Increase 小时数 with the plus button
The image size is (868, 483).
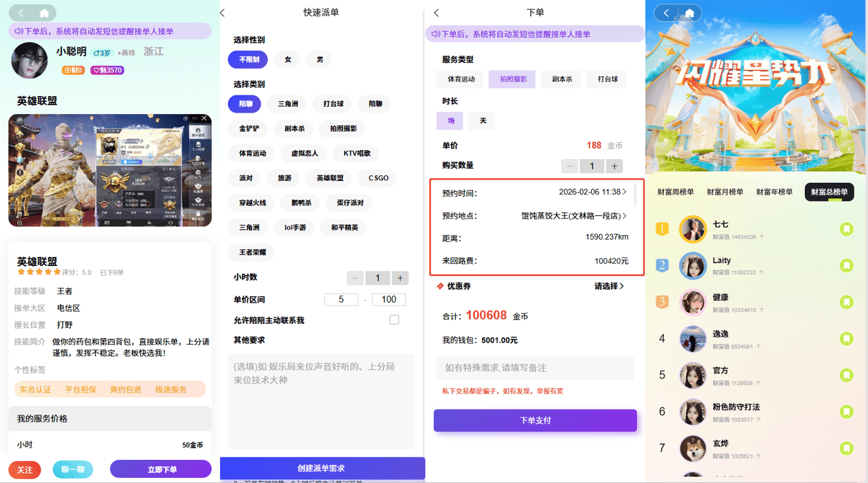point(400,278)
